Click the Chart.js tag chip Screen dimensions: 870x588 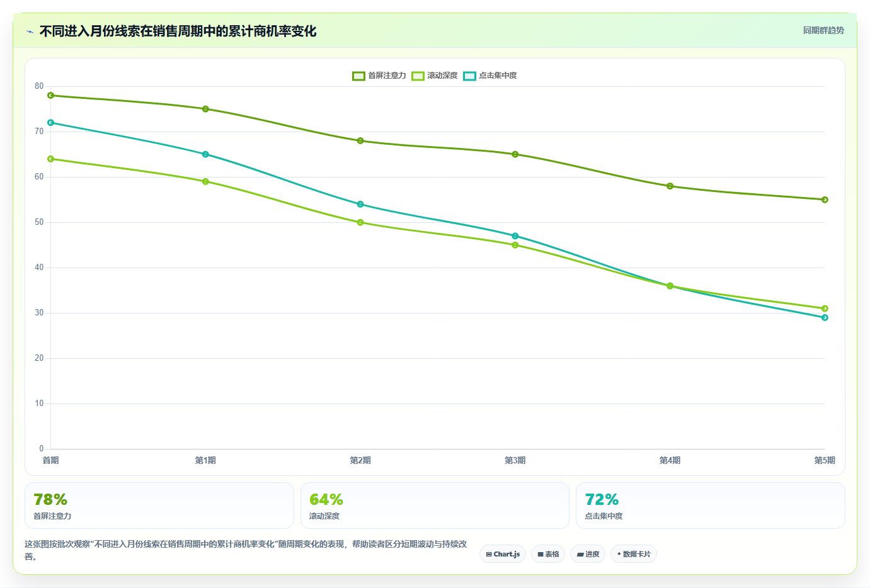[x=503, y=554]
